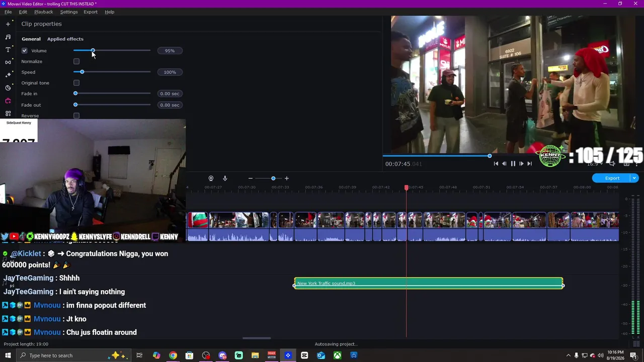Enable the Reverse checkbox

point(76,116)
